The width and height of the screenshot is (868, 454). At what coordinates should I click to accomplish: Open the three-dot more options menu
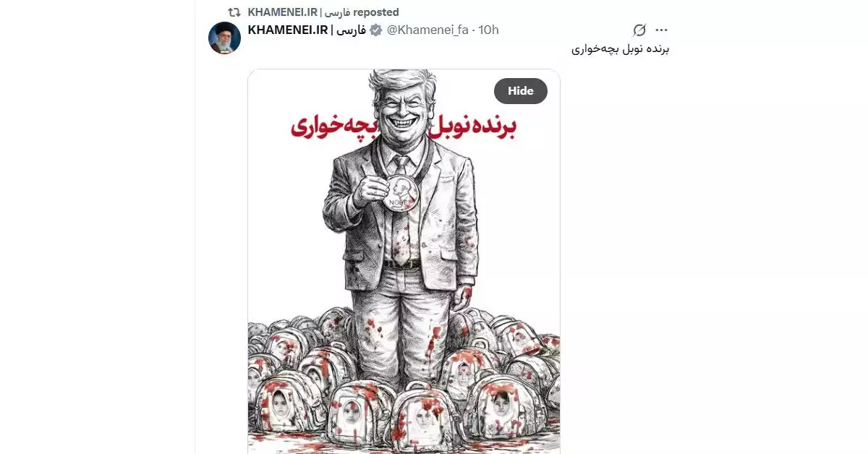coord(661,30)
